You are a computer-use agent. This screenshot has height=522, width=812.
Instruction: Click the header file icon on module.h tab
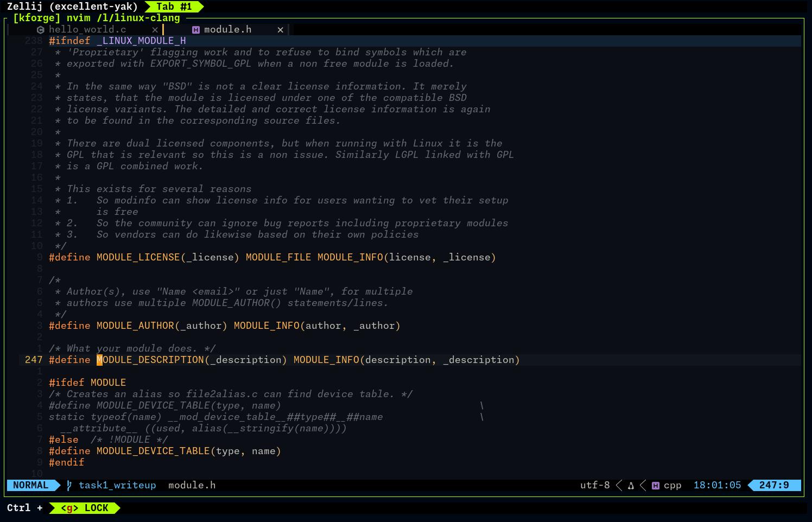[196, 30]
